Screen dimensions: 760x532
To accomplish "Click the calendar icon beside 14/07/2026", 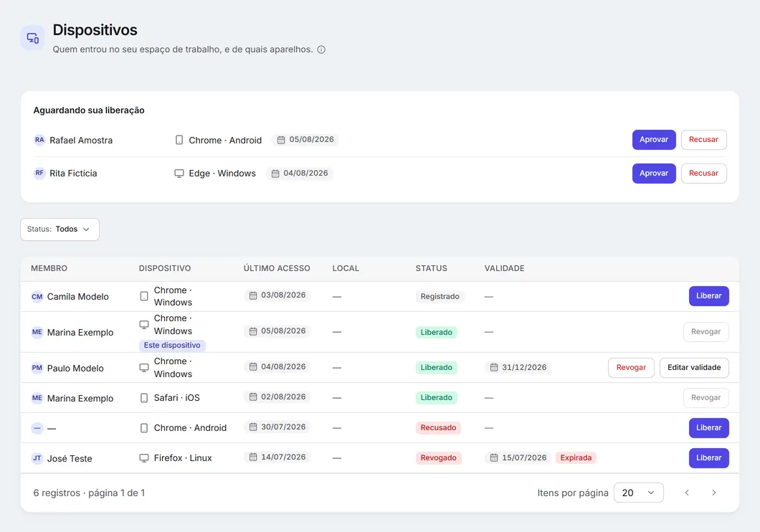I will 252,457.
